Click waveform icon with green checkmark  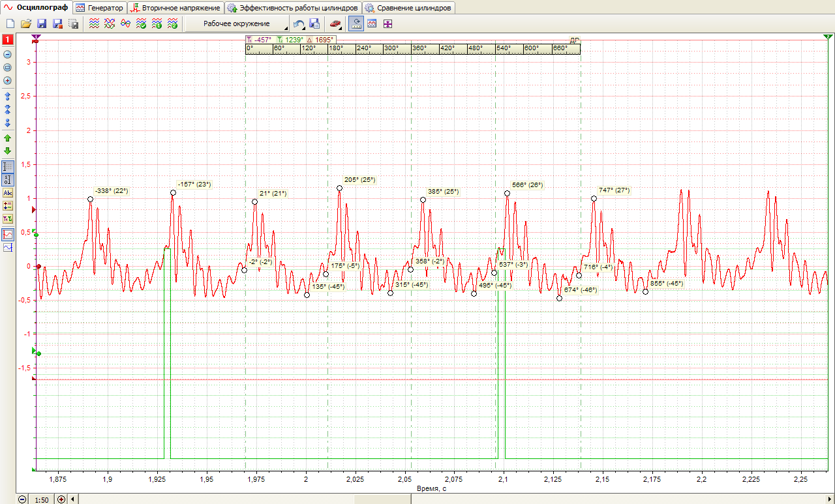pos(141,24)
